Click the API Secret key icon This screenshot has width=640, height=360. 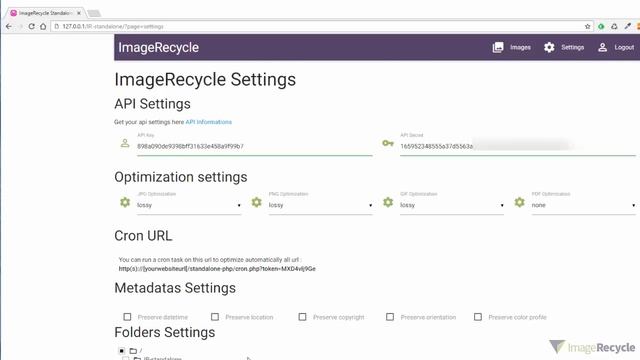tap(388, 143)
